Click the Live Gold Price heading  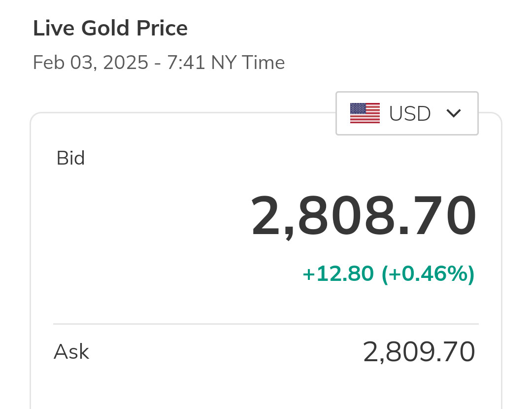tap(110, 29)
